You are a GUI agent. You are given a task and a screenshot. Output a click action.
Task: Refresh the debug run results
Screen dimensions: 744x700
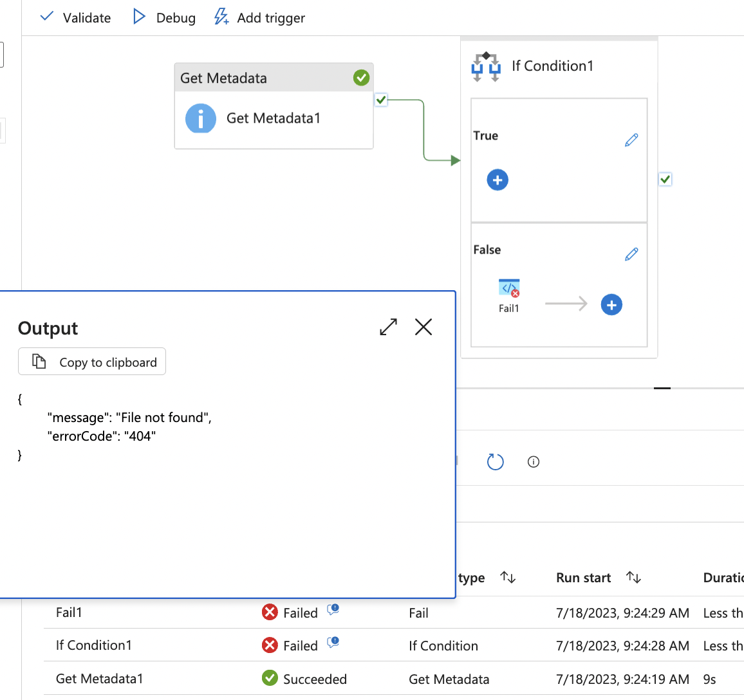click(496, 462)
